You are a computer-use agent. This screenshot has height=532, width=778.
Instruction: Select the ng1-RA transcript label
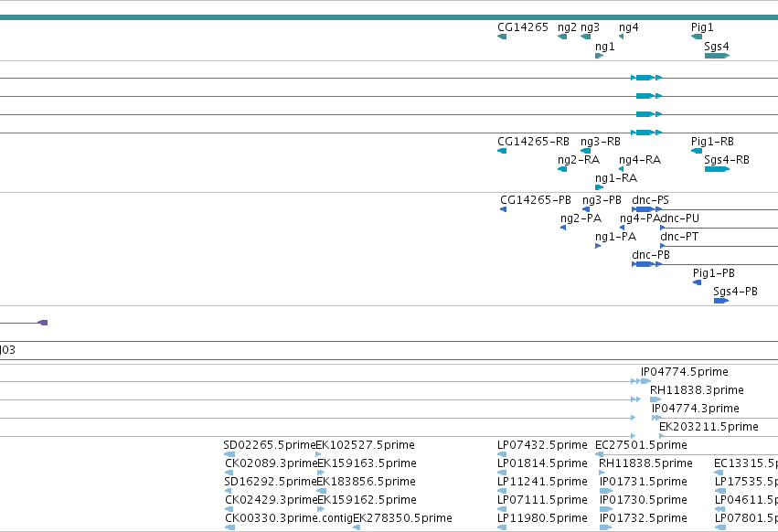616,178
